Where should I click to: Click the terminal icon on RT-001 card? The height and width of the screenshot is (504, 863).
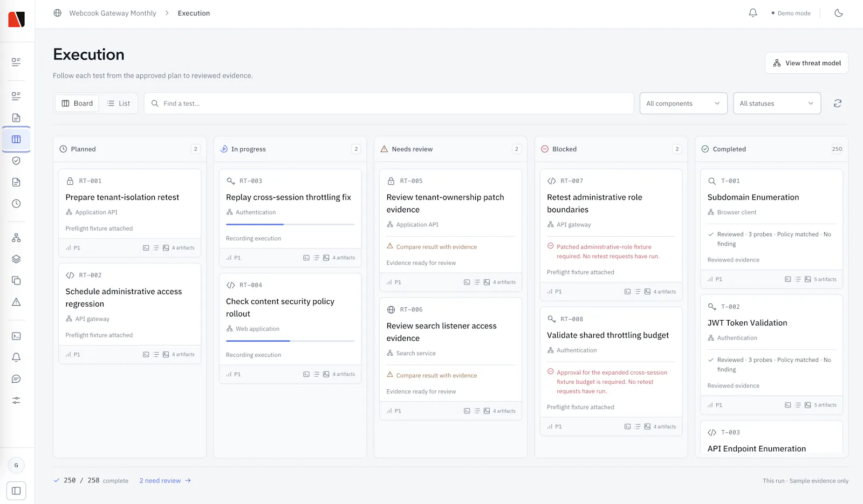tap(146, 248)
